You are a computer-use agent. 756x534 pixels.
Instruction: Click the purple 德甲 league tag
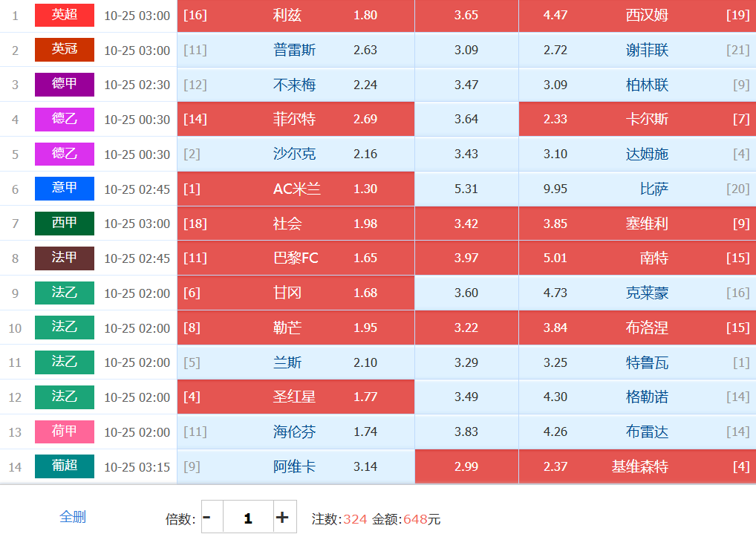point(65,84)
